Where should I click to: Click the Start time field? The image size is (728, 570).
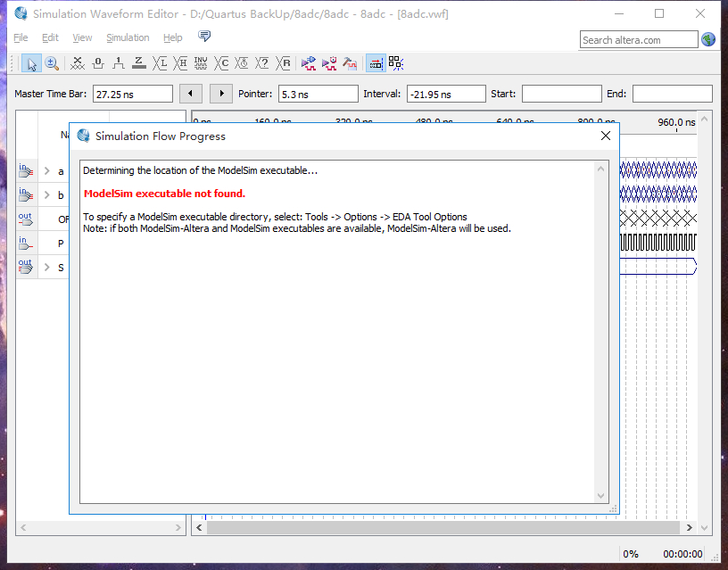pos(562,95)
